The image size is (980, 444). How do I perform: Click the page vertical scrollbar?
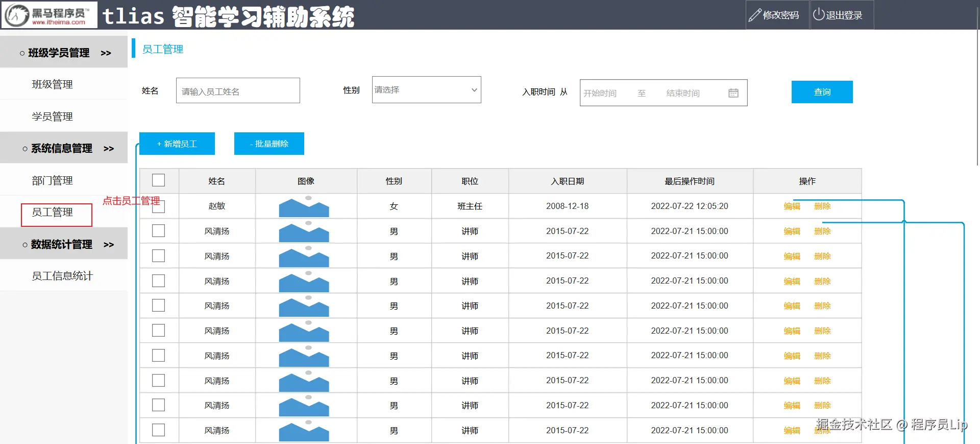pyautogui.click(x=977, y=87)
